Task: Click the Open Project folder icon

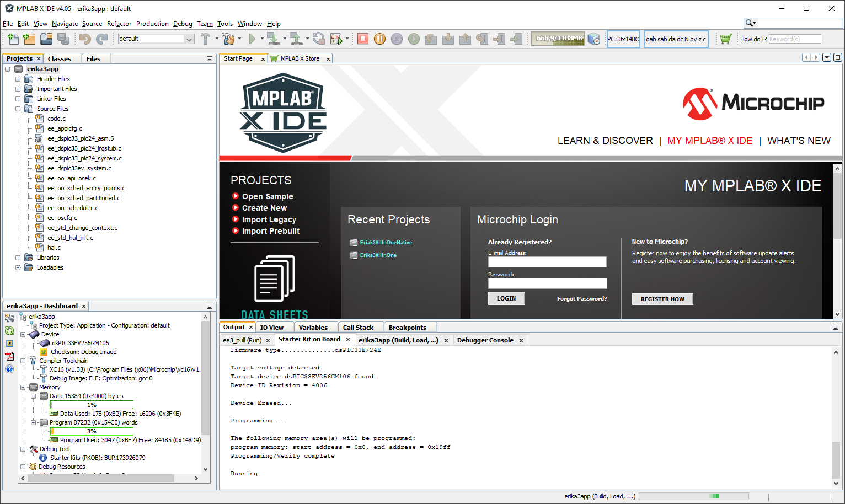Action: (x=47, y=39)
